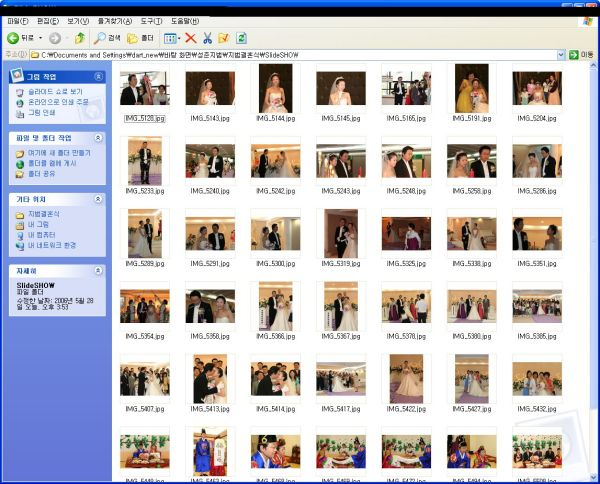The height and width of the screenshot is (484, 600).
Task: Collapse the 그림 작업 panel
Action: point(98,75)
